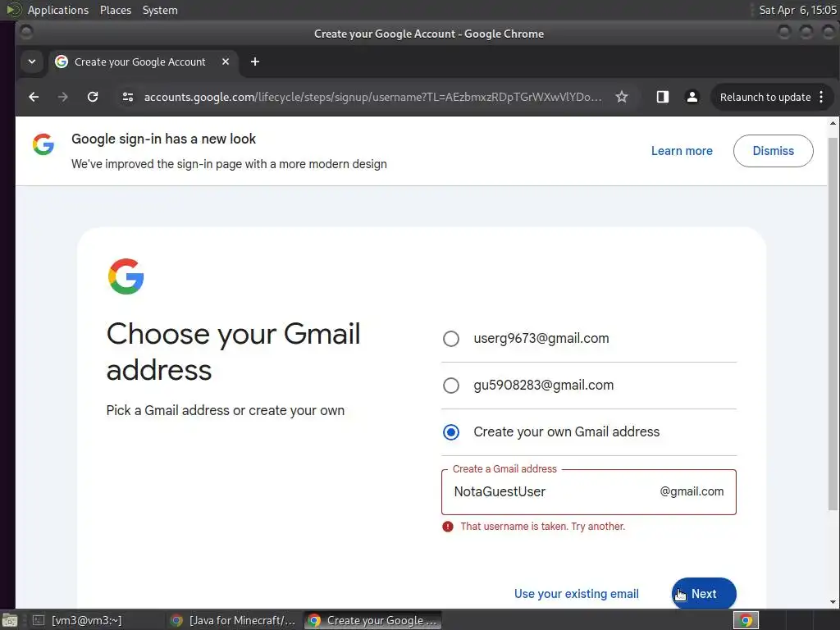Click the show desktop icon in the bottom panel
The image size is (840, 630).
point(10,620)
